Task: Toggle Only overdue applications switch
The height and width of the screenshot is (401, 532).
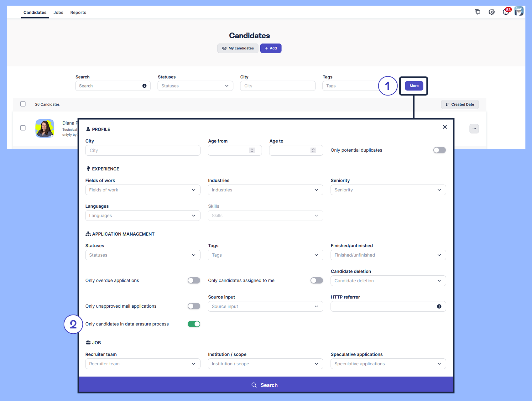Action: [194, 280]
